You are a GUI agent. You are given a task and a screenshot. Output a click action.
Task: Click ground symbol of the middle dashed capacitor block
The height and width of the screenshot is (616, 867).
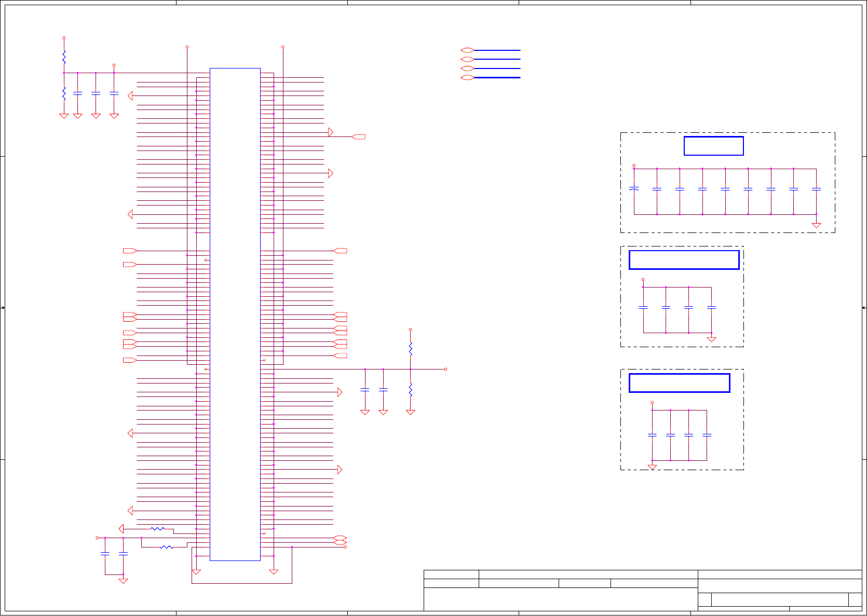point(711,339)
